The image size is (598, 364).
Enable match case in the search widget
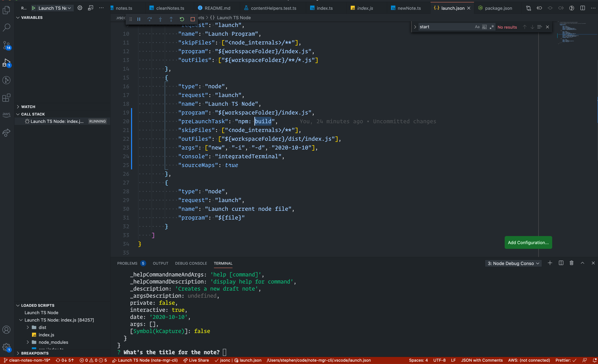click(477, 27)
